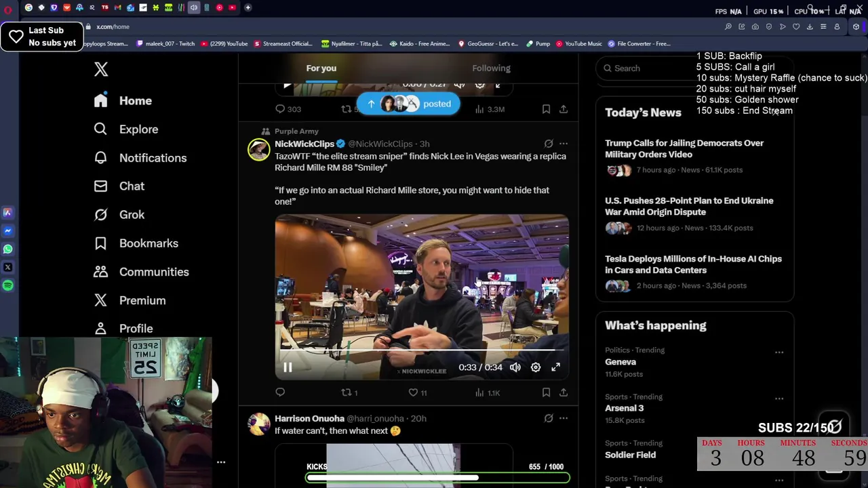Viewport: 868px width, 488px height.
Task: Open Communities from the sidebar
Action: 142,272
